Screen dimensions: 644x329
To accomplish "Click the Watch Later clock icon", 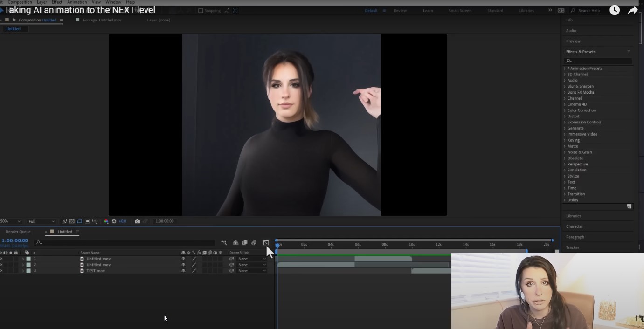I will (615, 10).
